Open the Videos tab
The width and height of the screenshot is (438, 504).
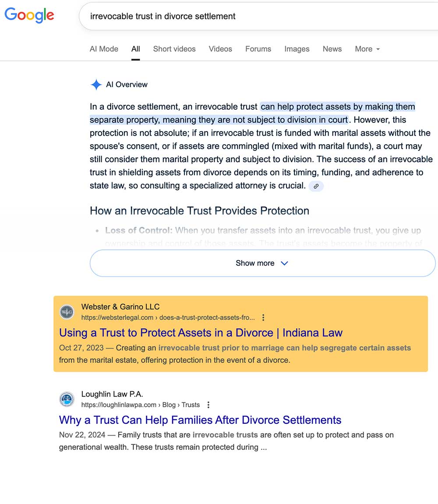220,49
